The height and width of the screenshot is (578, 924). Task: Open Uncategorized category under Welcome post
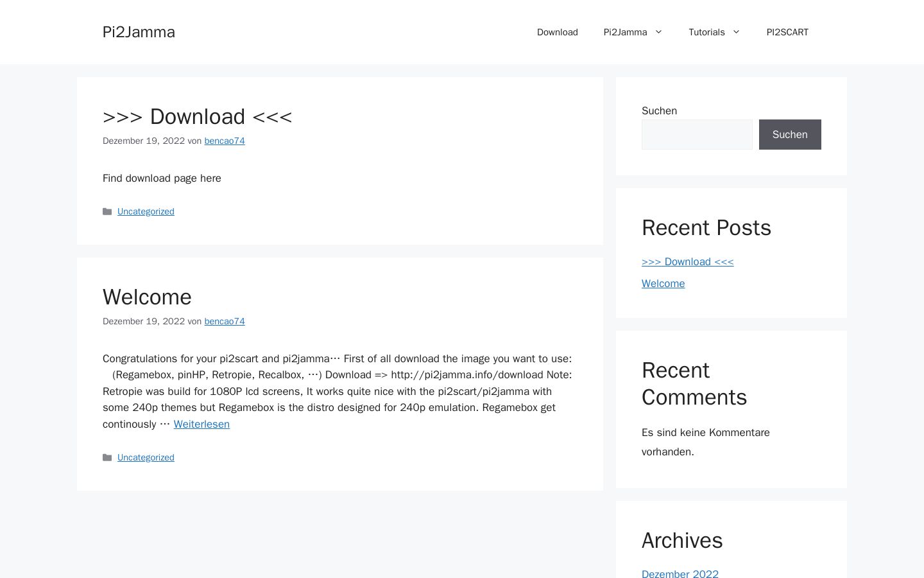click(x=146, y=457)
